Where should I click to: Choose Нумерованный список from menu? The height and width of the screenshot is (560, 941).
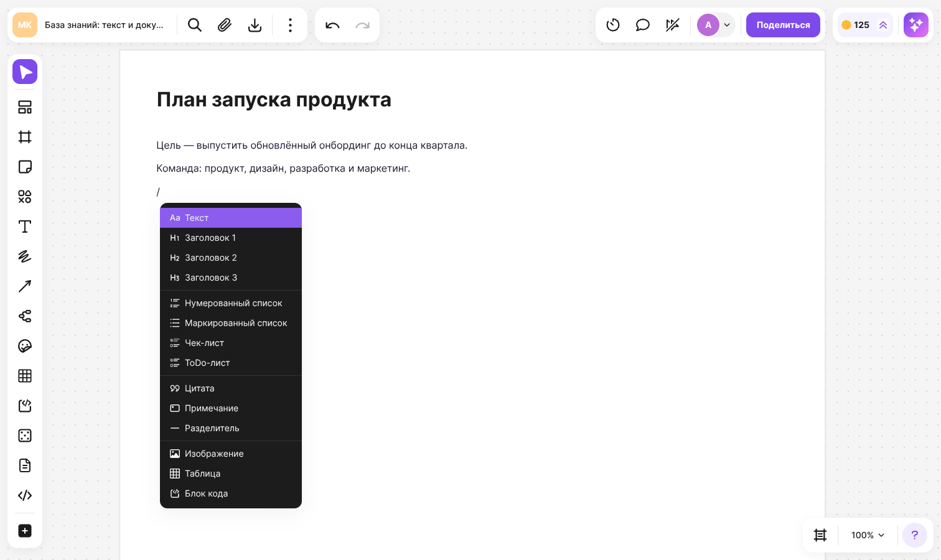coord(231,303)
